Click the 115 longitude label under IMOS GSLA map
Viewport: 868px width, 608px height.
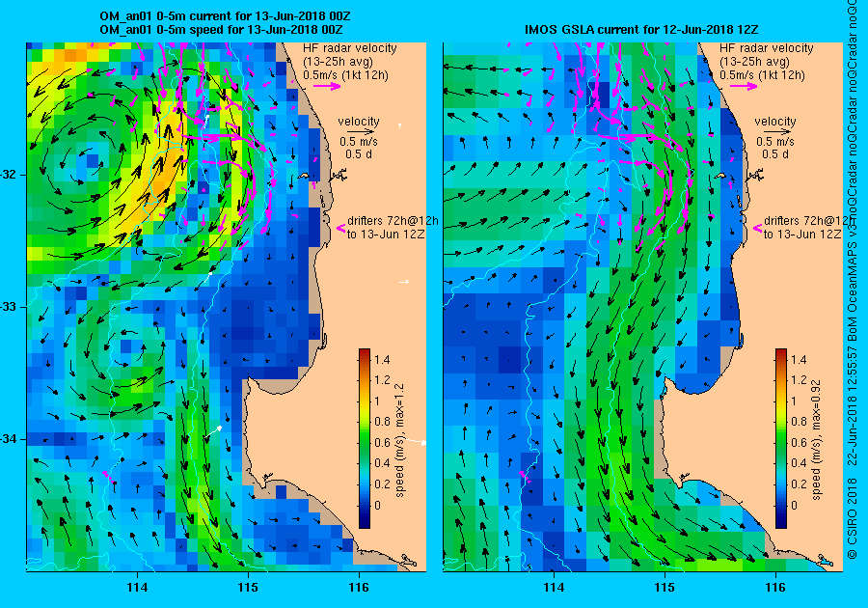tap(665, 588)
